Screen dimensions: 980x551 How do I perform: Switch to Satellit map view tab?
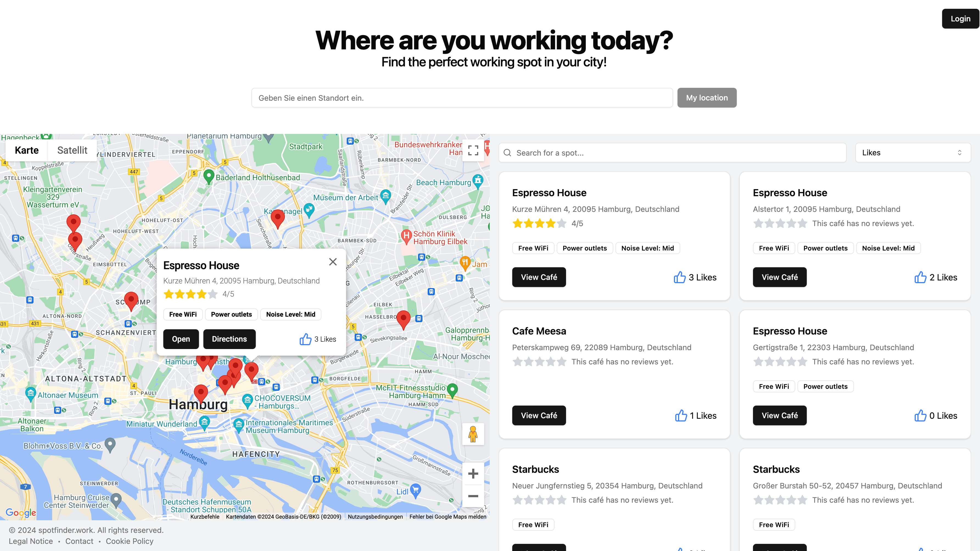(72, 149)
